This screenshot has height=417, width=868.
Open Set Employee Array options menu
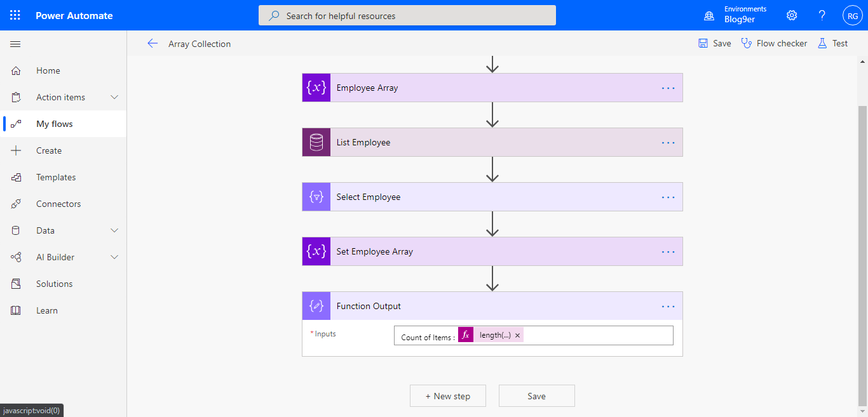668,251
